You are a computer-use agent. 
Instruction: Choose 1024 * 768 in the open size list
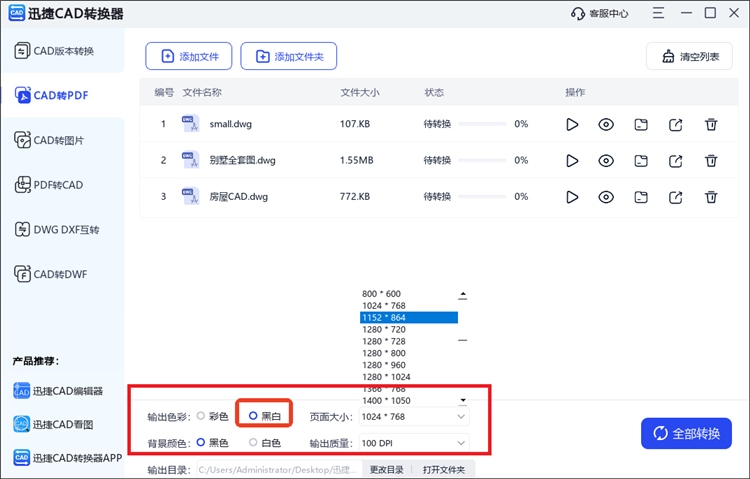click(408, 306)
